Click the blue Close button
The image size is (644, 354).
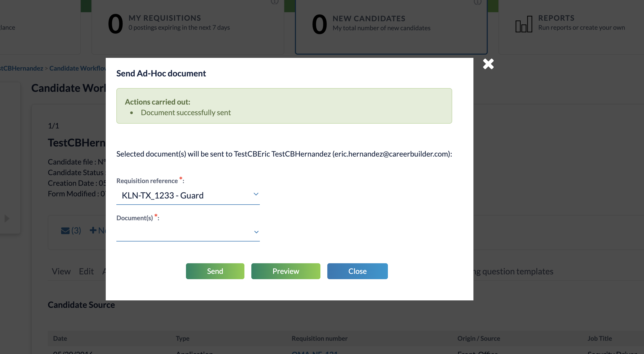(357, 271)
